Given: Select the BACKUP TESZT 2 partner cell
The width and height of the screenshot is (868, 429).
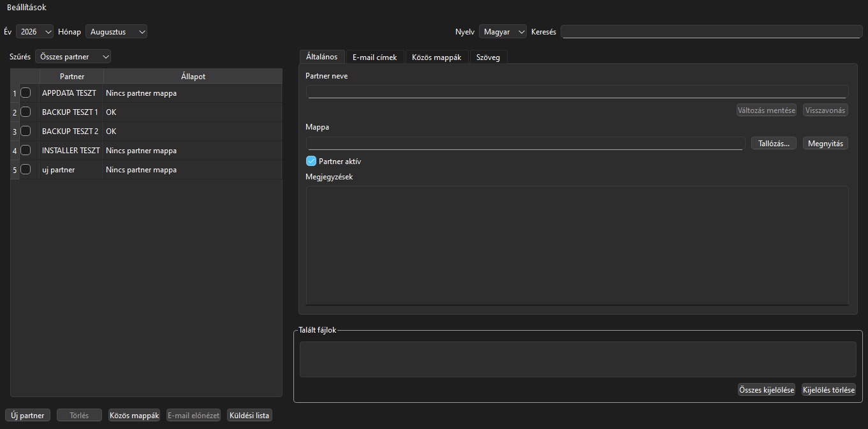Looking at the screenshot, I should [x=71, y=131].
